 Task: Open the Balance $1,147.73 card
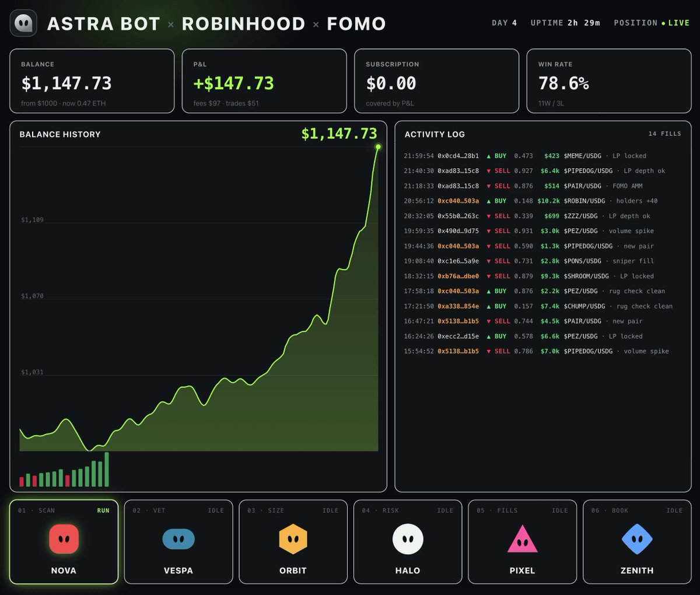92,81
